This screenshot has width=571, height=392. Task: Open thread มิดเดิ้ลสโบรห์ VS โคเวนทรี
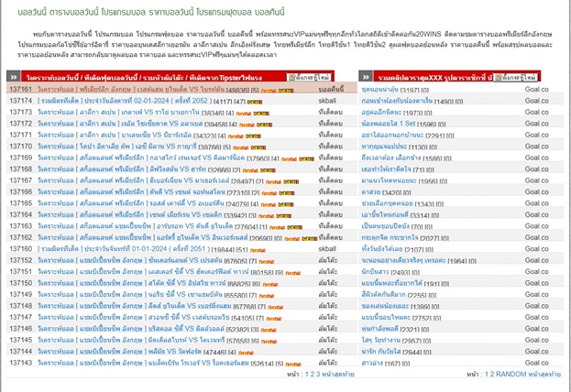(x=131, y=340)
